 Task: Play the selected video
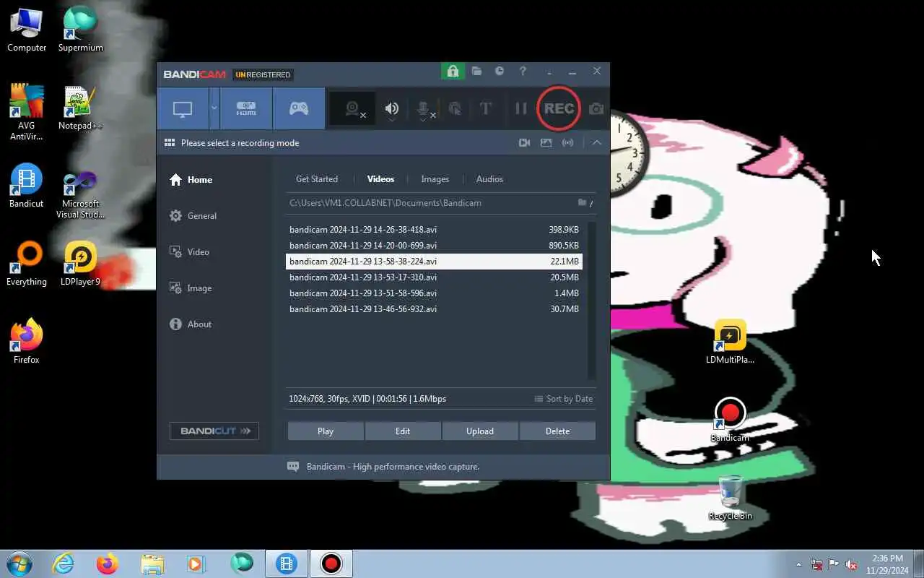tap(326, 431)
